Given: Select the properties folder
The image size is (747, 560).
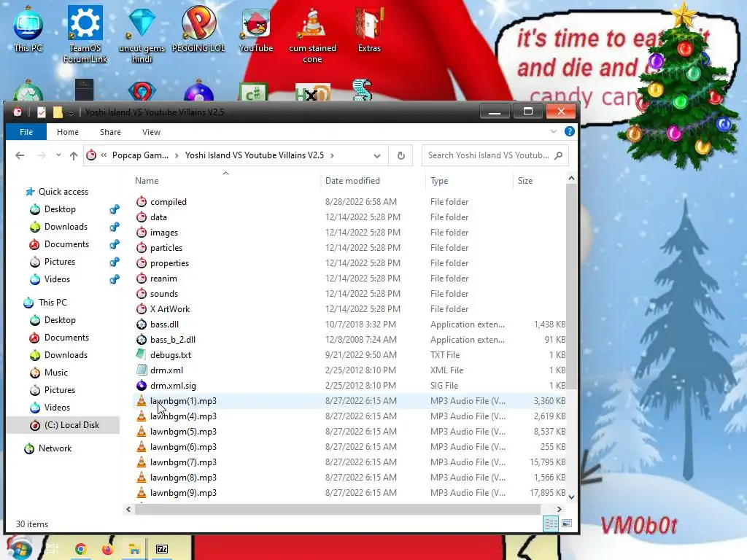Looking at the screenshot, I should tap(169, 263).
